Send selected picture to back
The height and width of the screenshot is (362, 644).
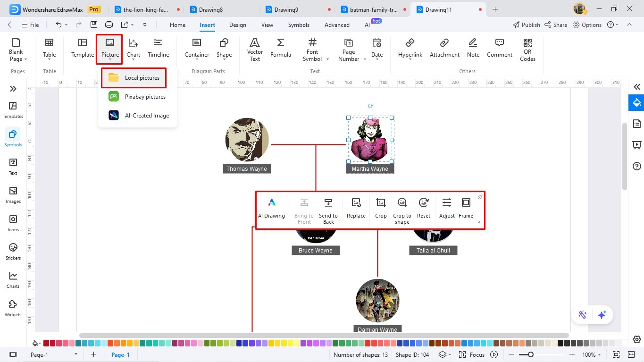pyautogui.click(x=328, y=210)
